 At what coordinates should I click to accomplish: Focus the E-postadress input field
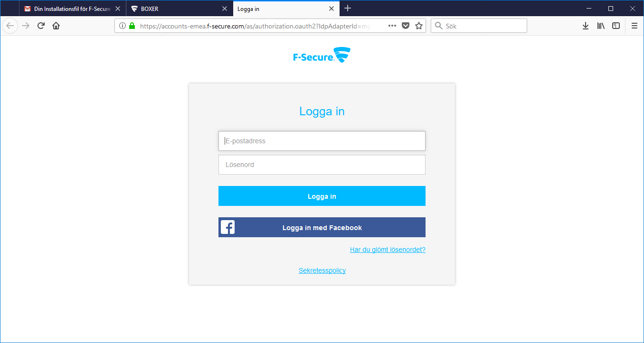322,141
